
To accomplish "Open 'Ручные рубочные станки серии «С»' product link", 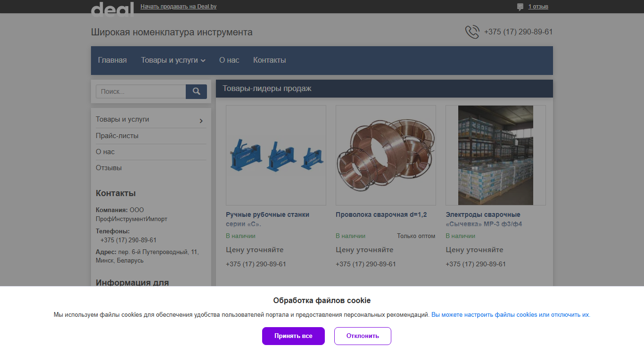I will [267, 219].
